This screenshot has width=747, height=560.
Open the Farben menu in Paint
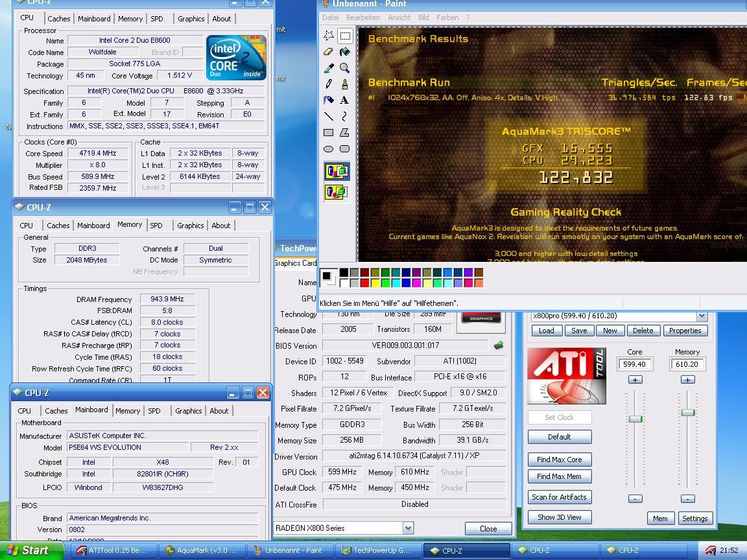pos(447,17)
